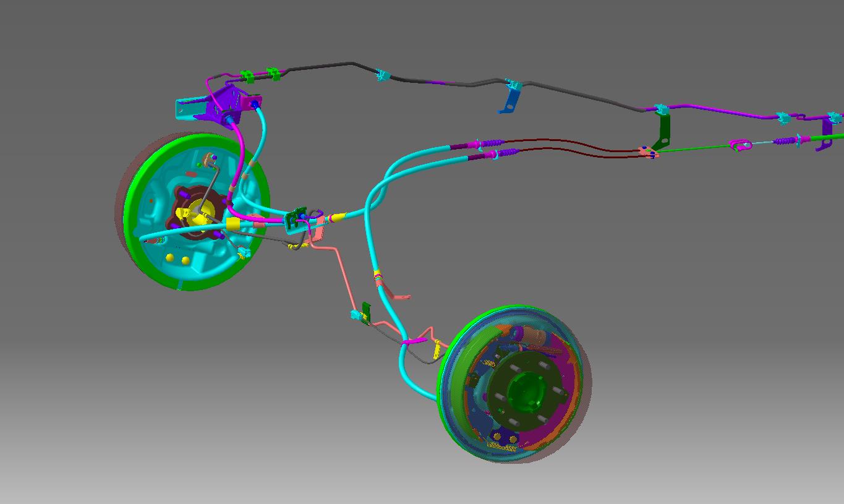The width and height of the screenshot is (844, 504).
Task: Select the dark red parking brake cables
Action: point(572,147)
